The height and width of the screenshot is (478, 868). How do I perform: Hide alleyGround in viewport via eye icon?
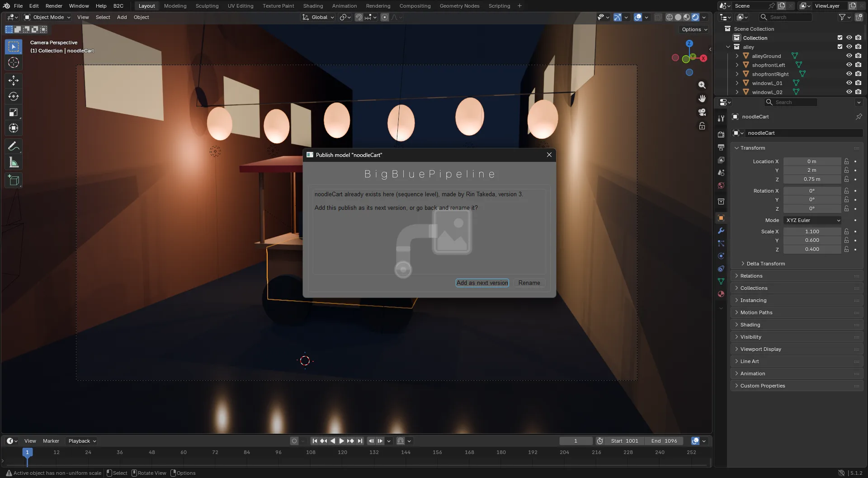pyautogui.click(x=849, y=56)
